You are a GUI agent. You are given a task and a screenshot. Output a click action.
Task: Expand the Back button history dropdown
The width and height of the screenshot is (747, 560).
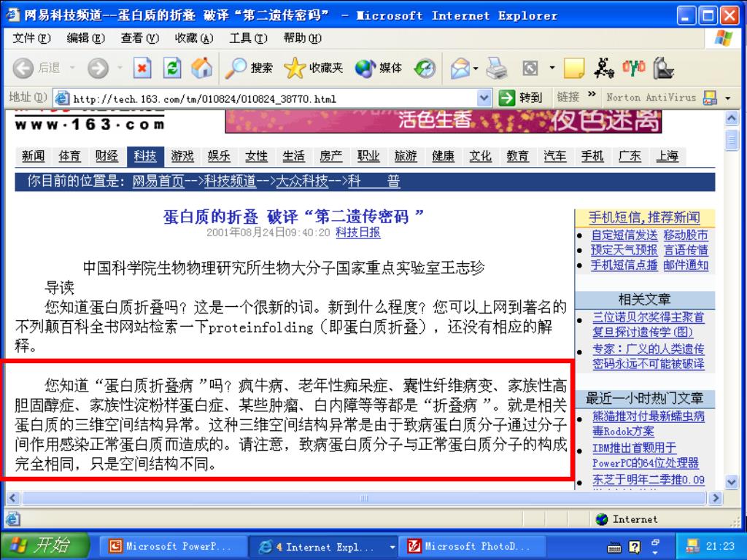tap(72, 68)
